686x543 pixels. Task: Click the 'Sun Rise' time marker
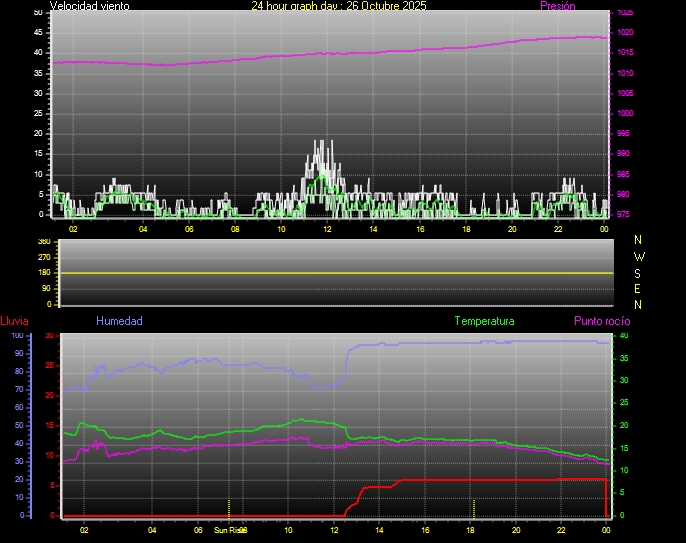229,530
